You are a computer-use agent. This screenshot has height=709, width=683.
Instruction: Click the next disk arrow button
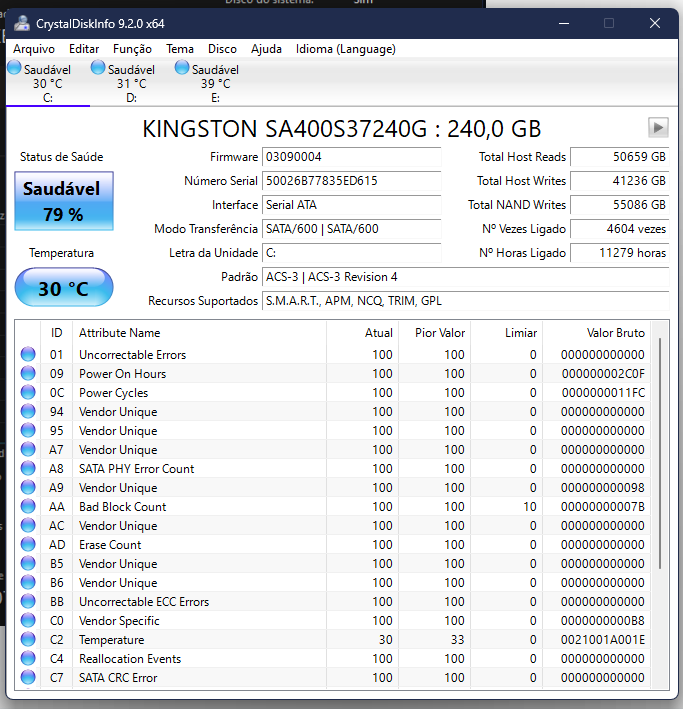658,128
